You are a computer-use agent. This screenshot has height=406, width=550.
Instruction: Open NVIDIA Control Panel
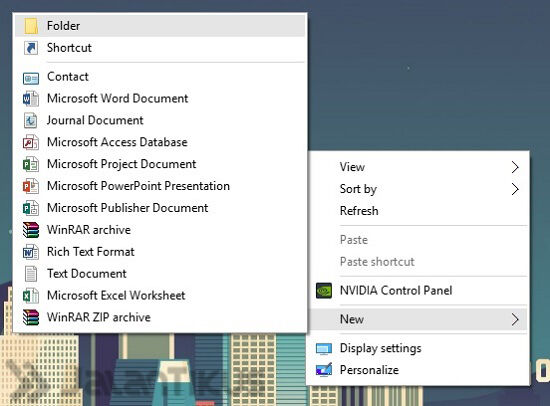pos(418,291)
